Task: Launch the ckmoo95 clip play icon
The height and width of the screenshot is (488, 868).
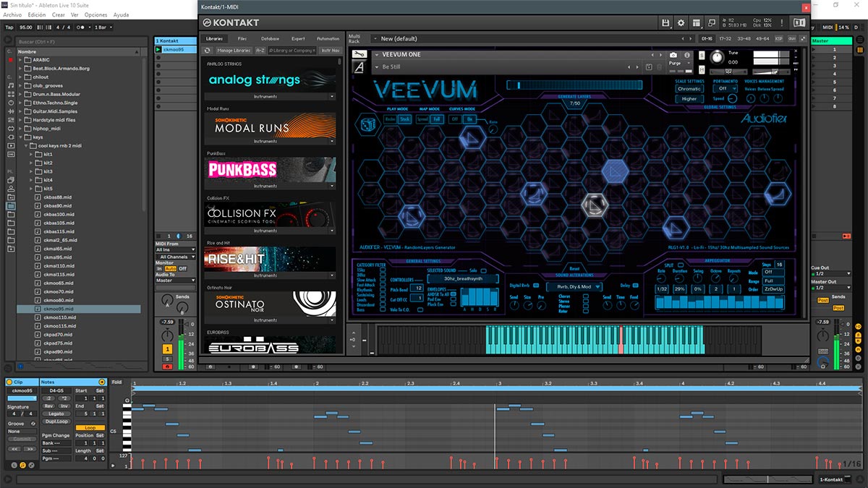Action: [159, 50]
